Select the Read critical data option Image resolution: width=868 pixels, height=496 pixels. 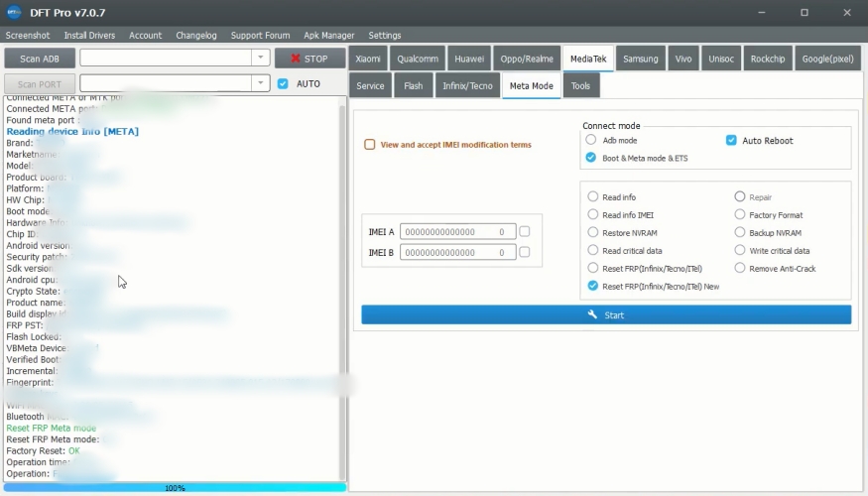coord(593,250)
